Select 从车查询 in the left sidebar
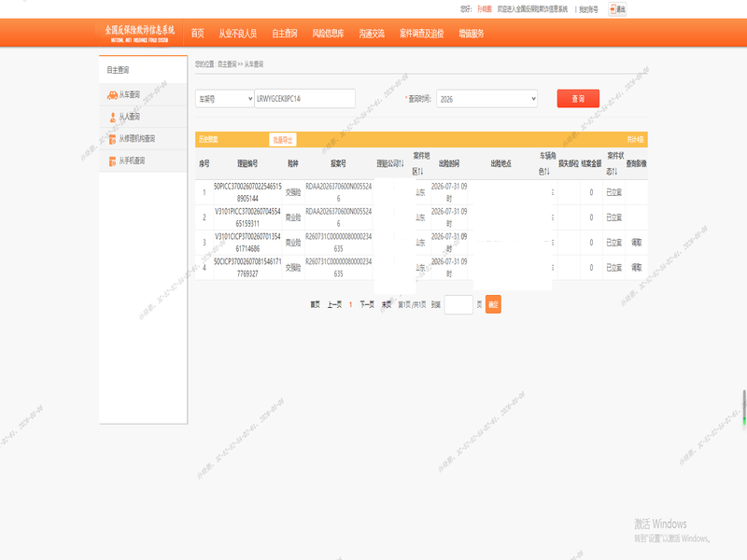This screenshot has height=560, width=747. (x=143, y=95)
